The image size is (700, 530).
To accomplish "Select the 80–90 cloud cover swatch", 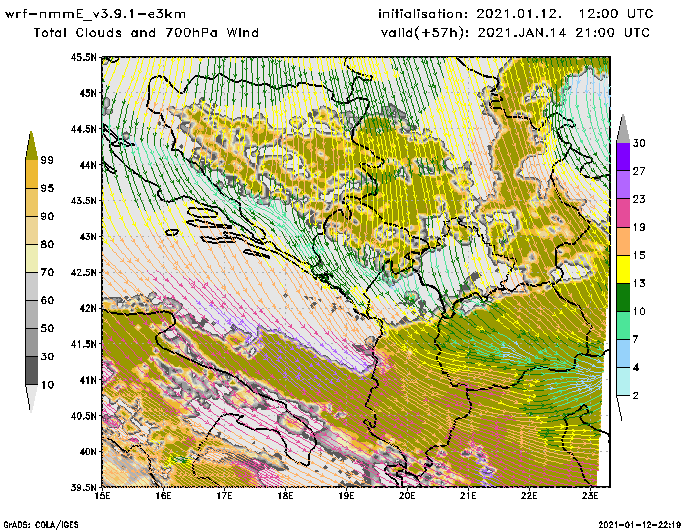I will (31, 230).
